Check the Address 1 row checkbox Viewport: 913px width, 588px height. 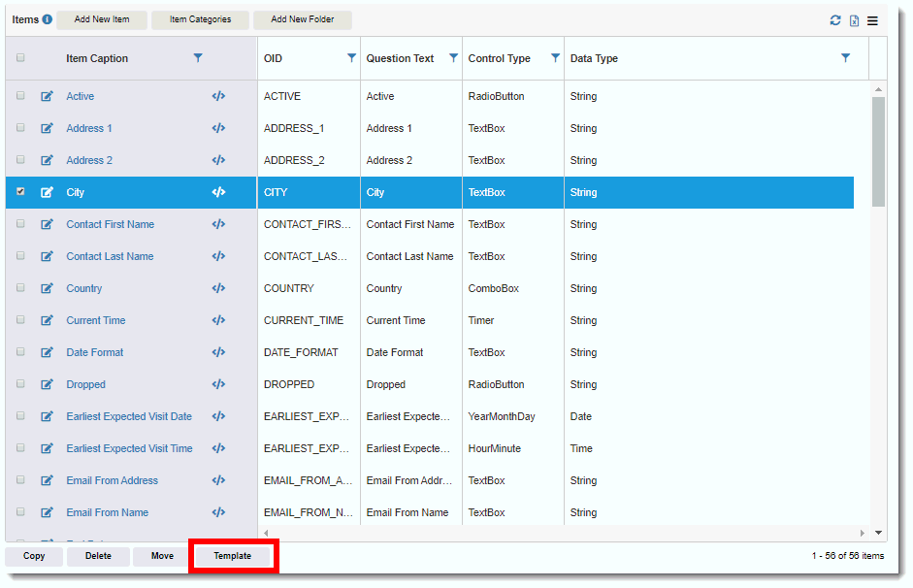20,127
